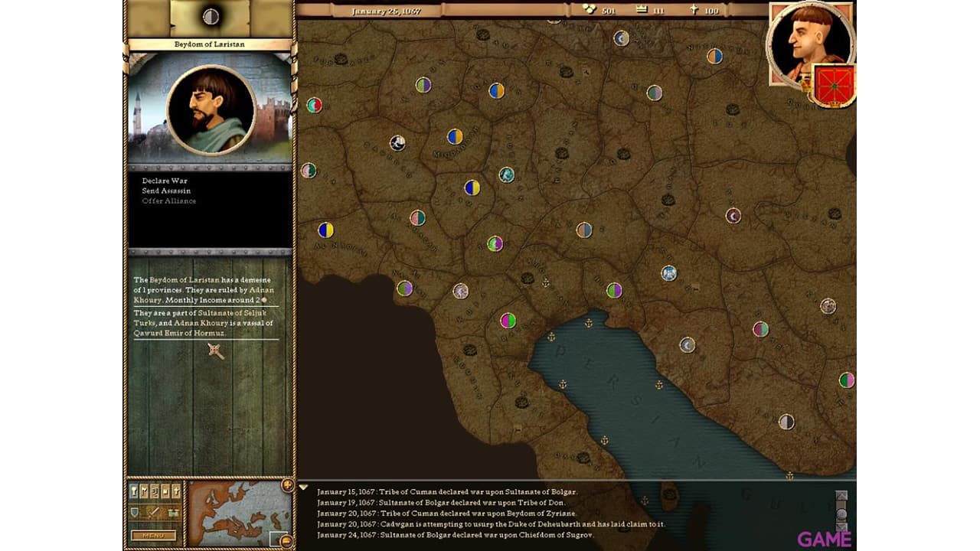Select the half black, half white map shield
Image resolution: width=980 pixels, height=551 pixels.
pyautogui.click(x=786, y=422)
